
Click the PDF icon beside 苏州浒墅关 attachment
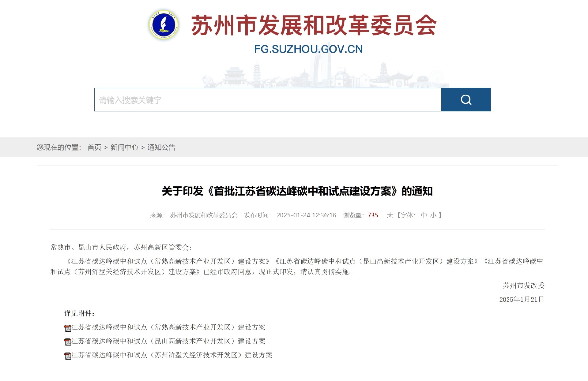pyautogui.click(x=67, y=356)
